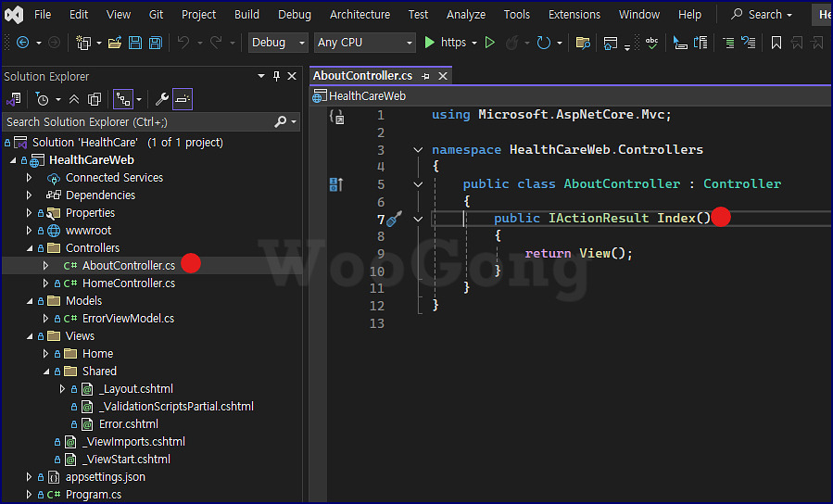This screenshot has width=833, height=504.
Task: Open the Analyze menu
Action: [466, 14]
